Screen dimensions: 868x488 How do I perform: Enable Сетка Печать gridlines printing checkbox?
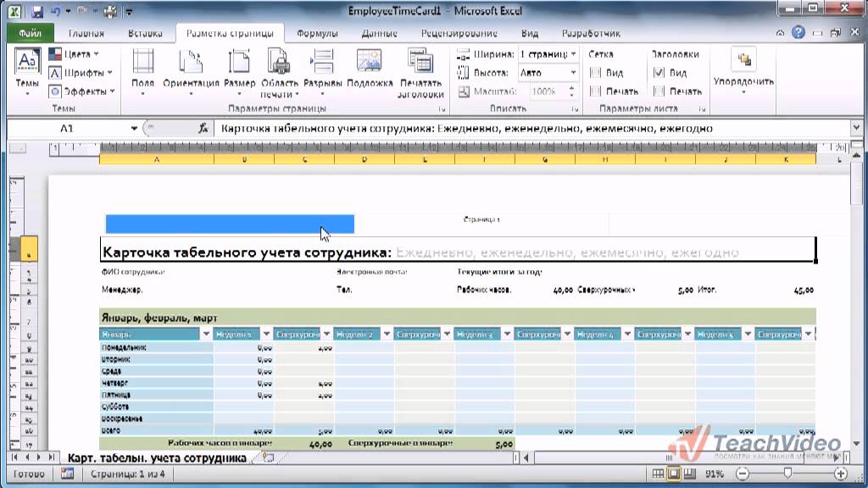click(596, 91)
